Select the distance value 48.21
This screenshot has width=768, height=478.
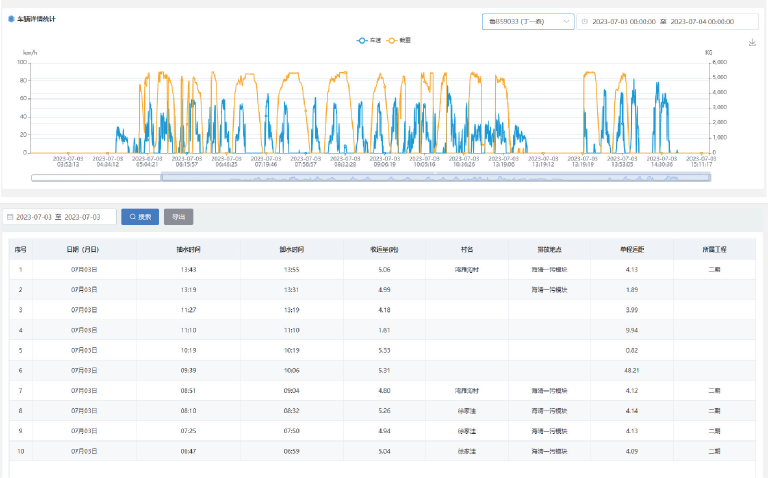pyautogui.click(x=632, y=370)
